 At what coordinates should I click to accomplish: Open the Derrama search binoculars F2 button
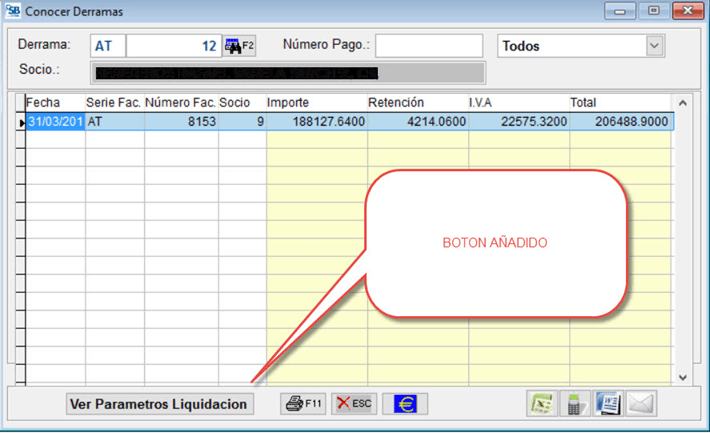point(240,46)
